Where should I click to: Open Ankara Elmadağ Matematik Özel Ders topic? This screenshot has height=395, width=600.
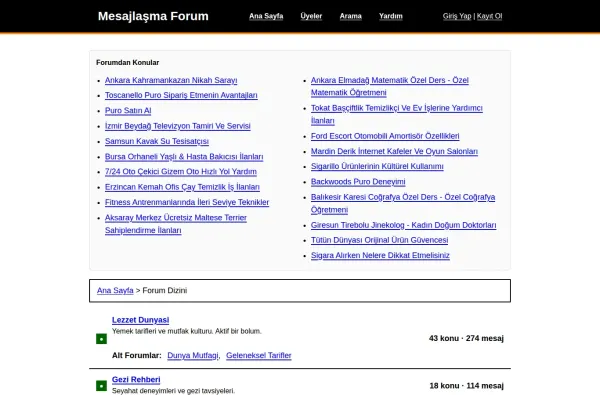390,86
